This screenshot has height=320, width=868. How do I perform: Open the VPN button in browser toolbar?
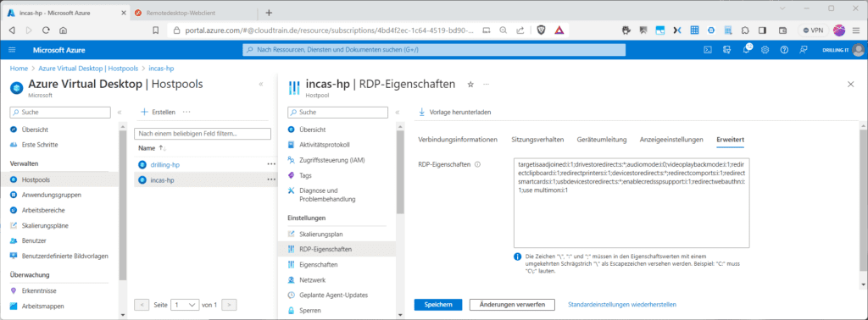813,30
